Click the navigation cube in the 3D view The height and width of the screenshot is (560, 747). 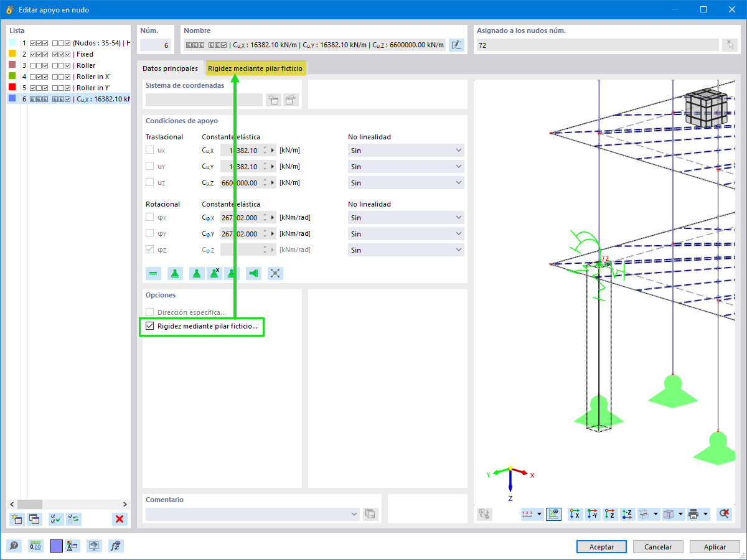click(706, 108)
